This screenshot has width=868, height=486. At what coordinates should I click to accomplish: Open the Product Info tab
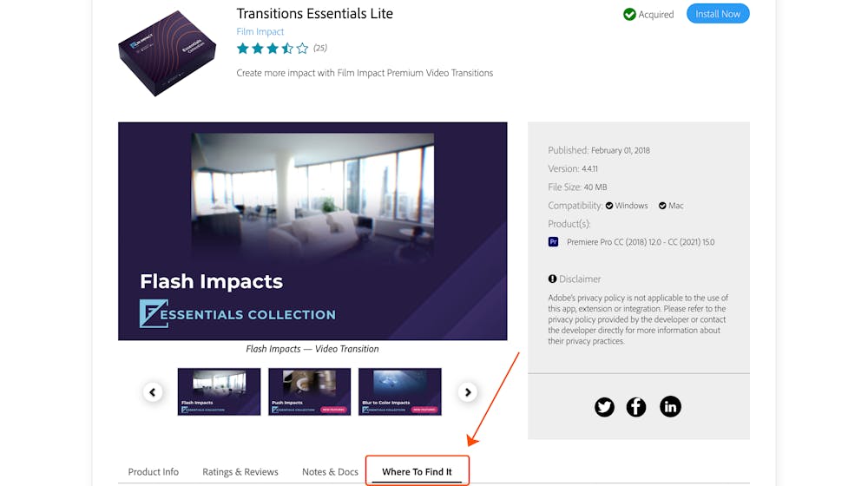pyautogui.click(x=154, y=471)
